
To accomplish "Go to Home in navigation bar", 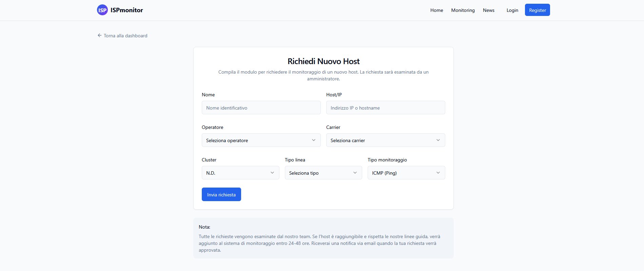I will 436,10.
